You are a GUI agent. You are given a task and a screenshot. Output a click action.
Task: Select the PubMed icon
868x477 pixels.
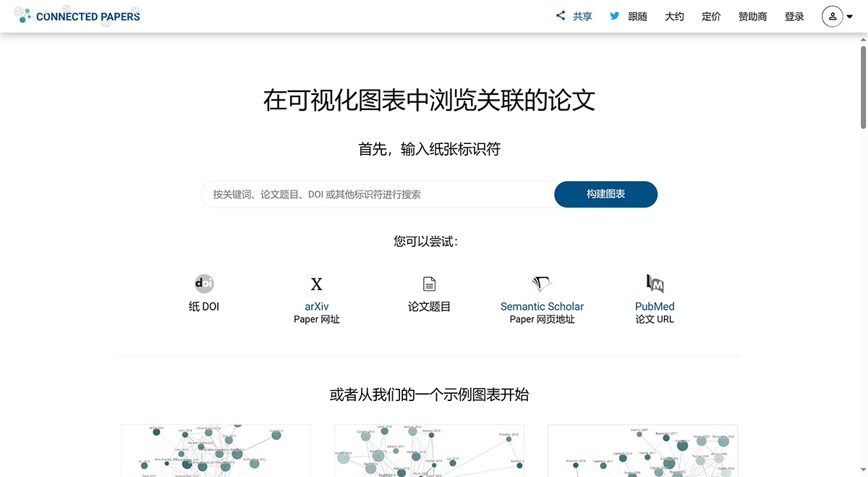[654, 283]
